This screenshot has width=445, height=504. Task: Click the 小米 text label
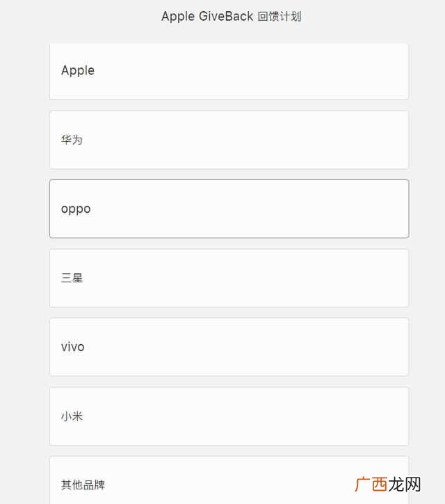pos(72,416)
